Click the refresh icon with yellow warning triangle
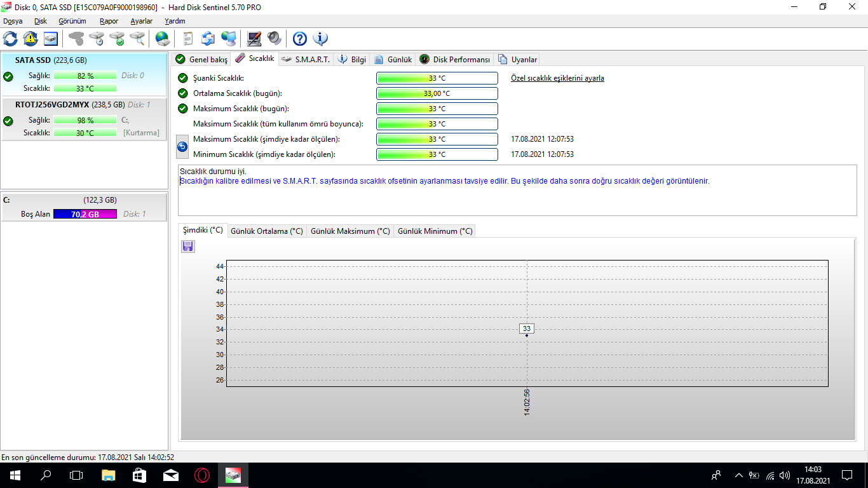The image size is (868, 488). 31,39
